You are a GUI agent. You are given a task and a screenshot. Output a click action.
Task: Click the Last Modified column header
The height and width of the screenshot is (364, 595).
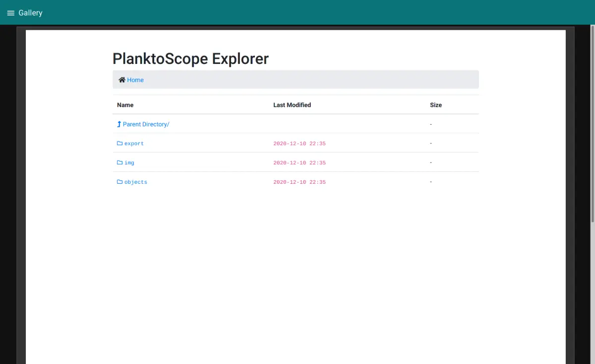[x=292, y=105]
